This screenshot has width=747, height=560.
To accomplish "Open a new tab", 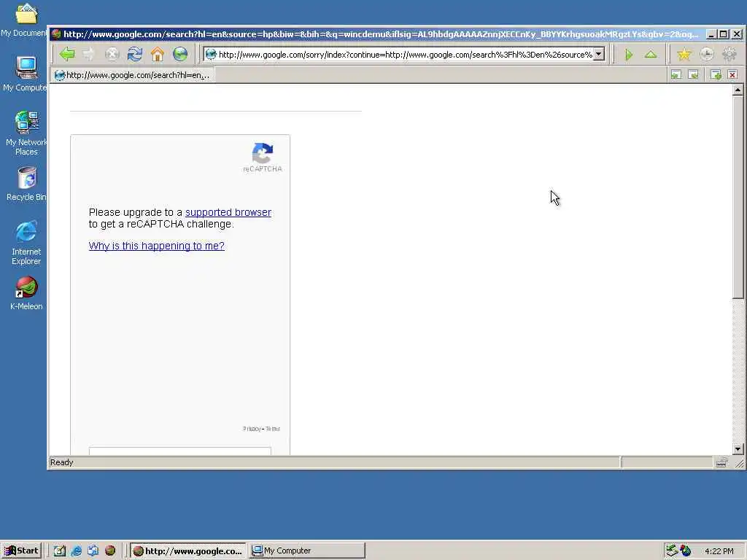I will coord(716,74).
